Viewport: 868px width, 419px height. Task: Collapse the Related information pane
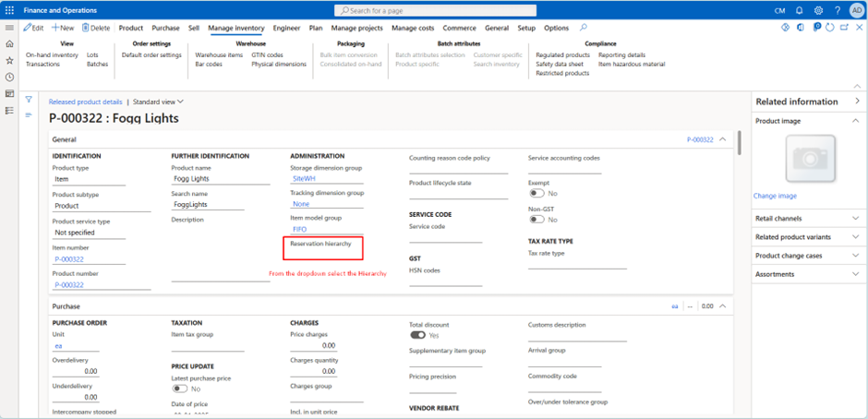857,102
